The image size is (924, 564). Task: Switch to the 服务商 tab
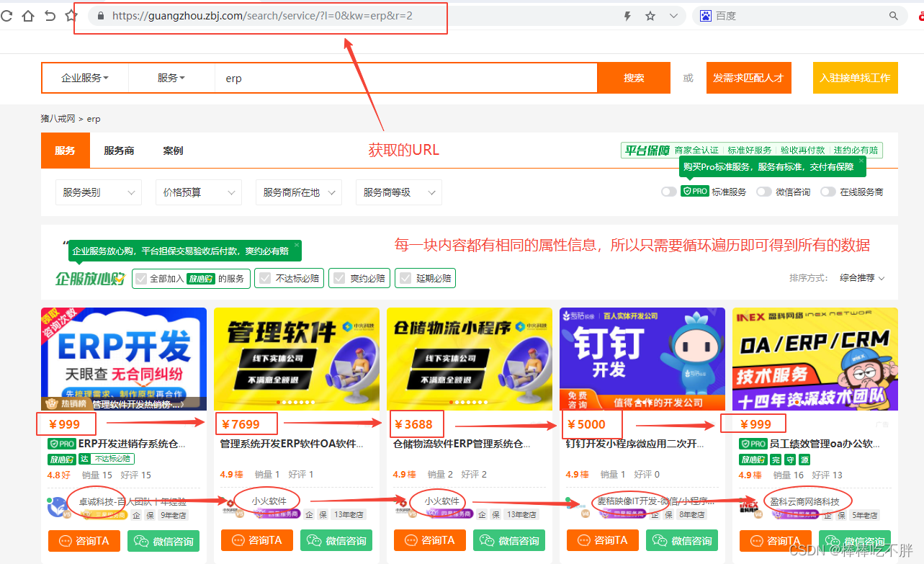119,151
